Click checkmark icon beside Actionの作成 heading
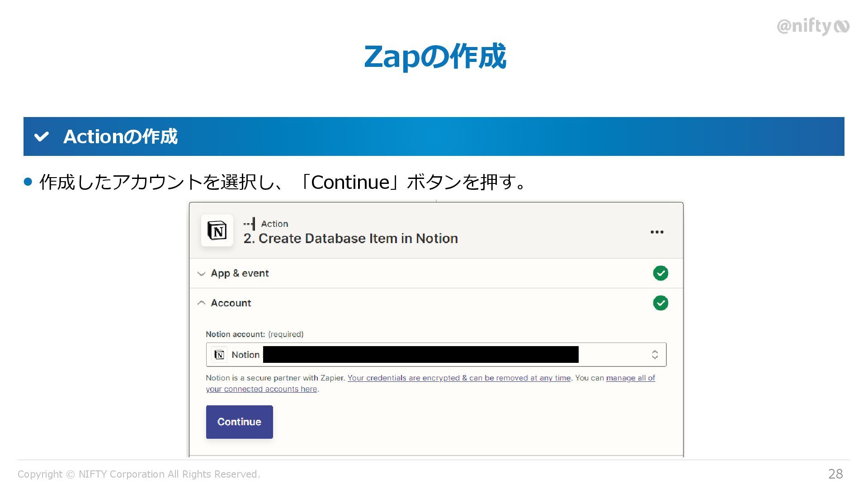The height and width of the screenshot is (488, 868). [x=42, y=136]
